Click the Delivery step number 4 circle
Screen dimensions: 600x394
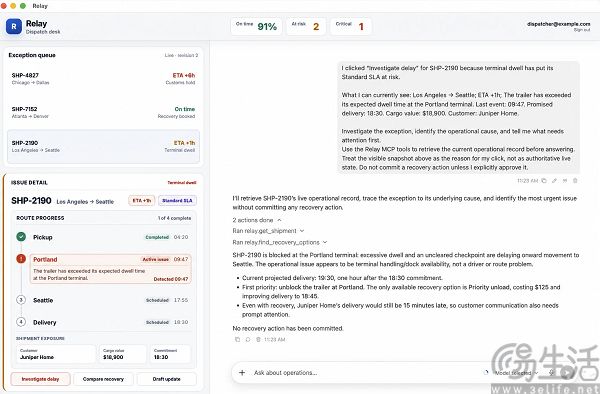coord(21,322)
